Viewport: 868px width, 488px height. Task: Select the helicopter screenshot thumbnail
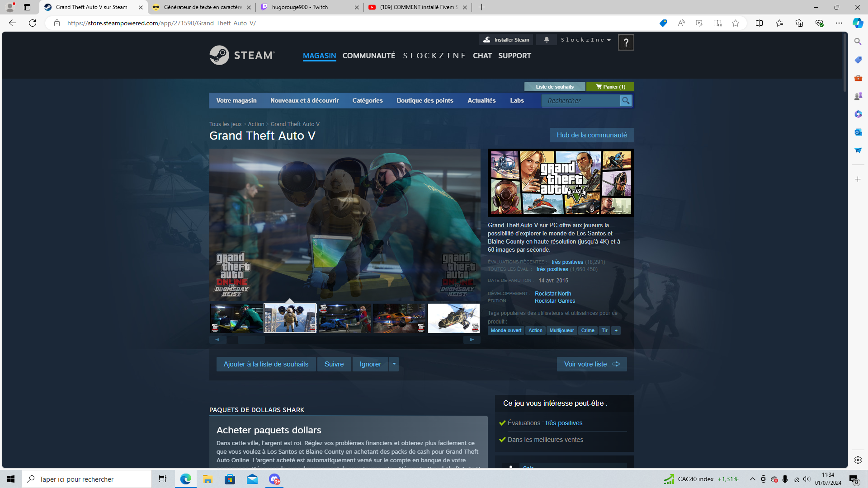tap(453, 318)
